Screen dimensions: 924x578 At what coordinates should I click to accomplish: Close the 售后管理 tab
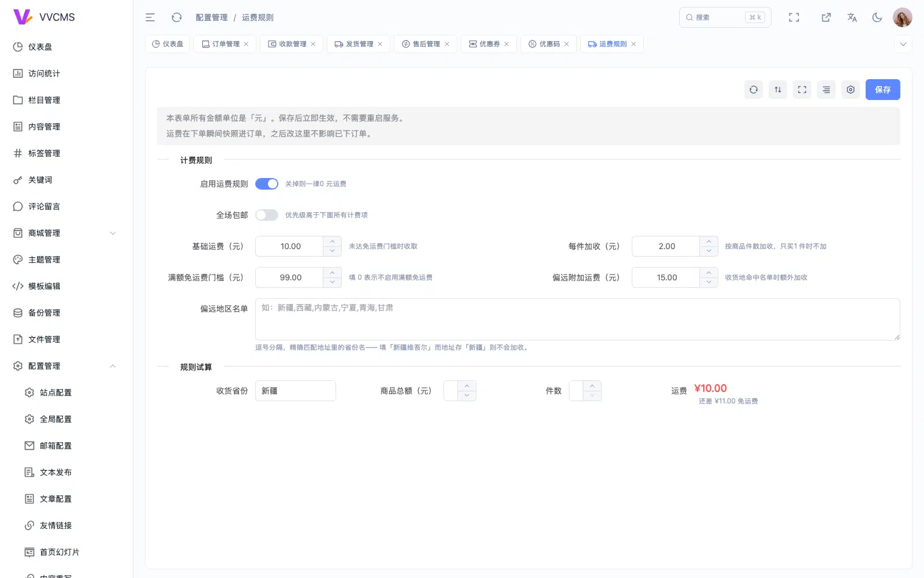click(x=447, y=44)
